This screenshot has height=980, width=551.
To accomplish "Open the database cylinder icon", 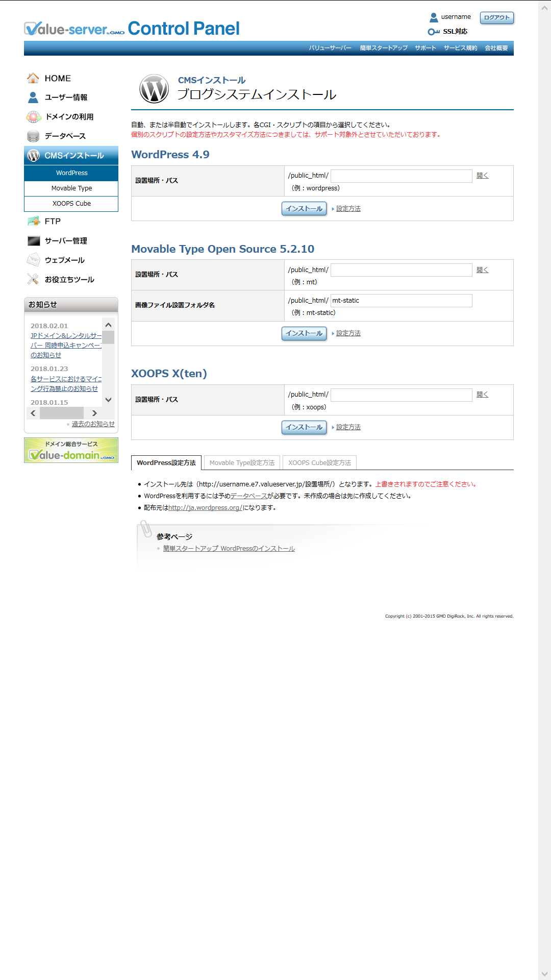I will (33, 136).
